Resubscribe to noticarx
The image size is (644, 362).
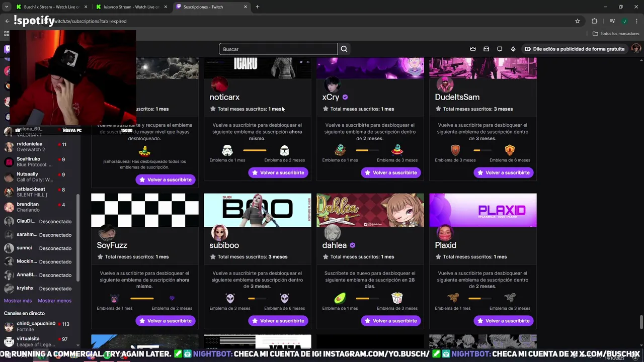(278, 172)
